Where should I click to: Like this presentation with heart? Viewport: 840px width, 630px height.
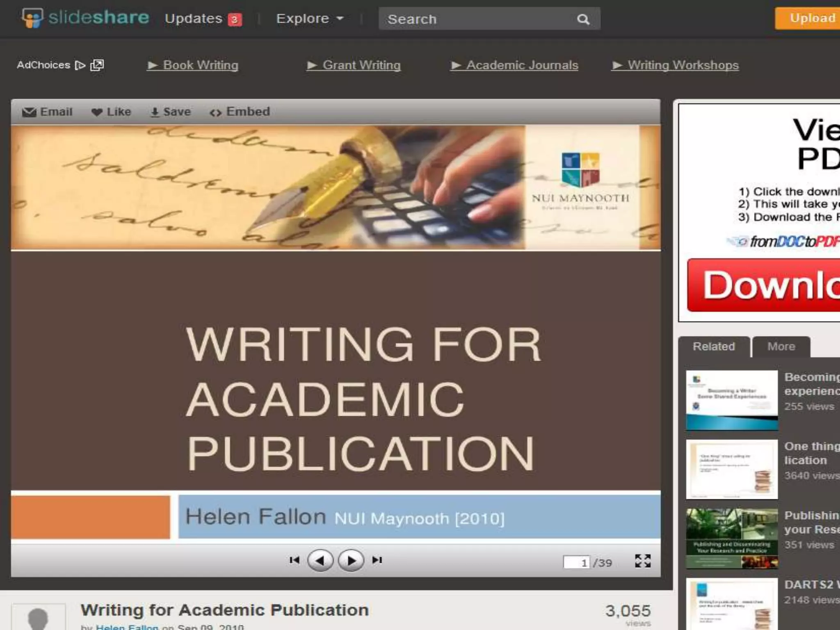point(111,112)
